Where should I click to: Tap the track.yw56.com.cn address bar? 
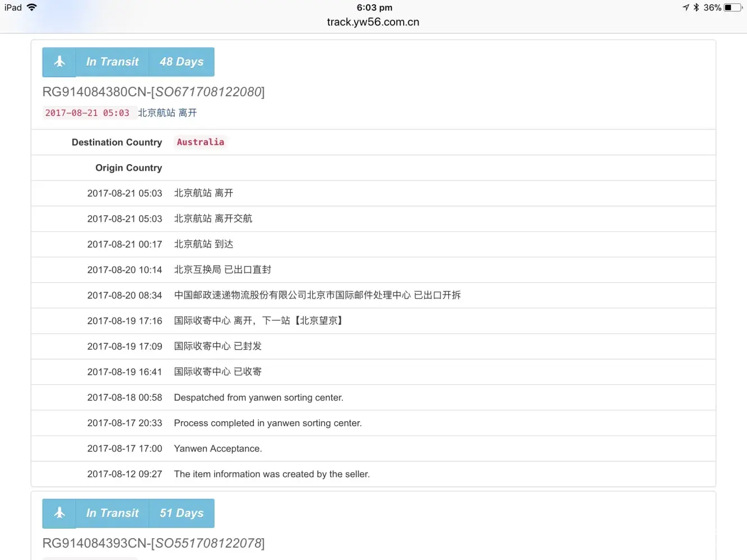coord(373,22)
